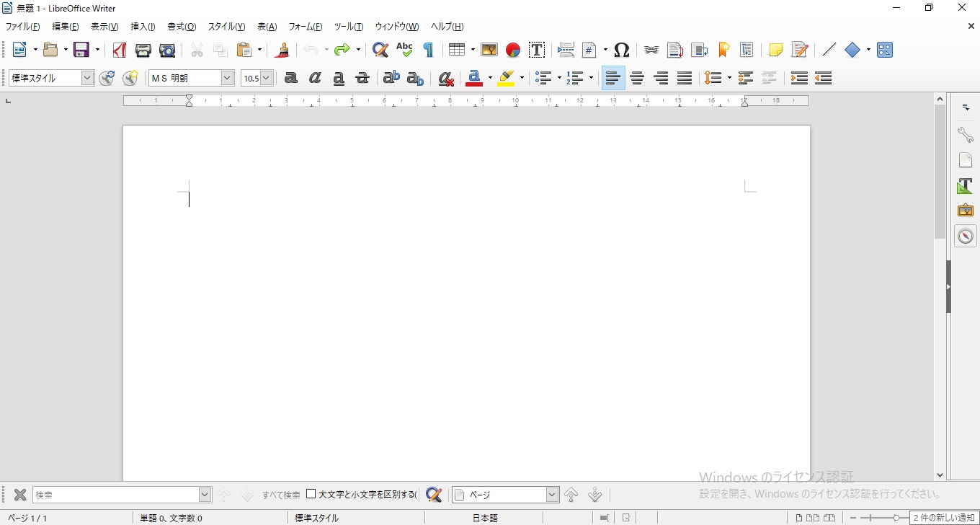The image size is (980, 525).
Task: Toggle italic formatting
Action: coord(315,78)
